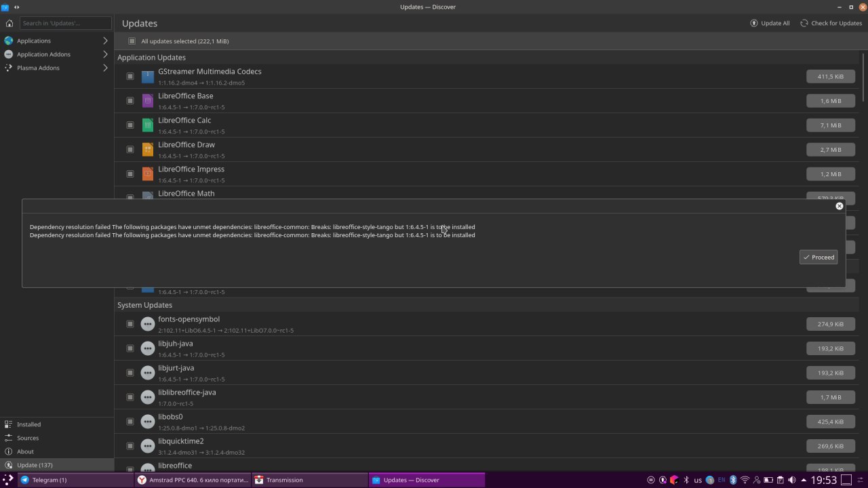Show hidden system tray icons arrow
Viewport: 868px width, 488px height.
coord(804,480)
